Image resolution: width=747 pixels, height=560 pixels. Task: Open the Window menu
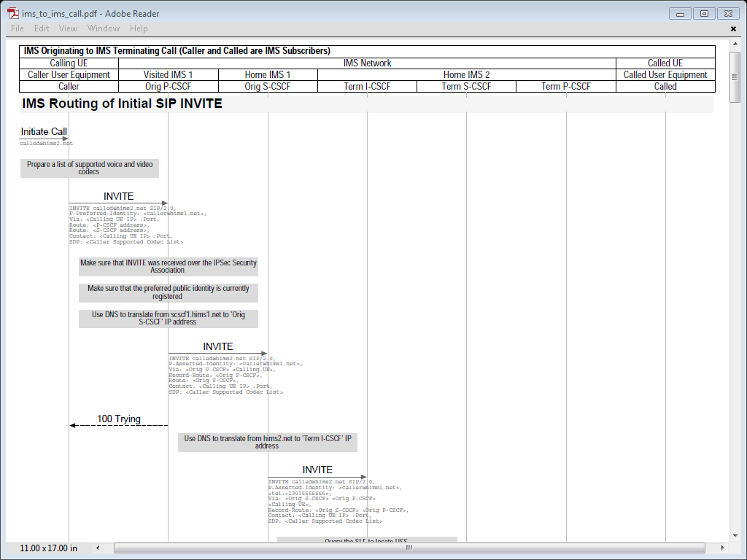[x=104, y=28]
